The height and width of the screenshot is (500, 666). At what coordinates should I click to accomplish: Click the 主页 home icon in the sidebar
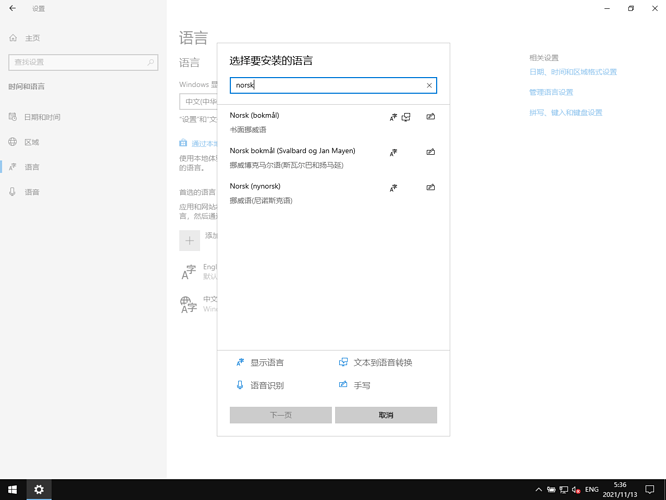13,38
